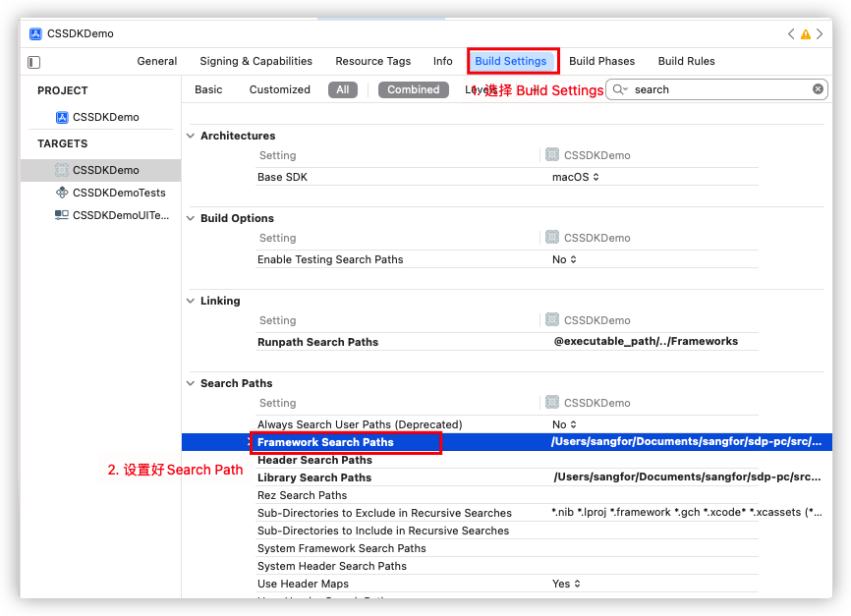Go forward using the right chevron arrow
Screen dimensions: 851x616
click(x=821, y=34)
